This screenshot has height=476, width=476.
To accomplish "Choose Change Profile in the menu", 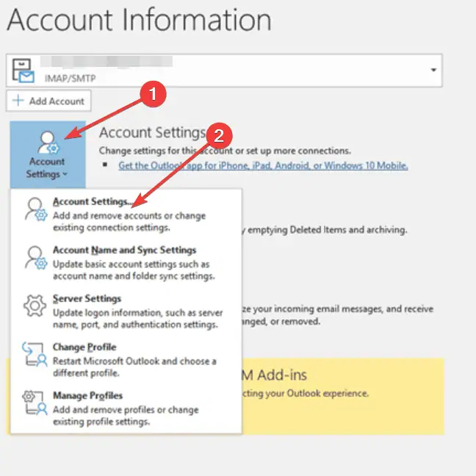I will coord(126,360).
